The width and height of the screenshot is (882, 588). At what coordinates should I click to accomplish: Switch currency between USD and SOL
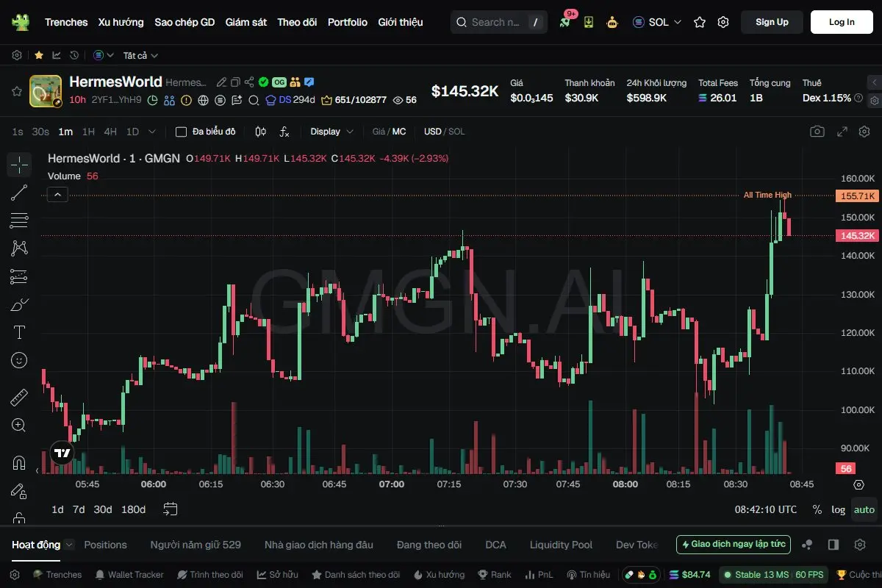[444, 132]
